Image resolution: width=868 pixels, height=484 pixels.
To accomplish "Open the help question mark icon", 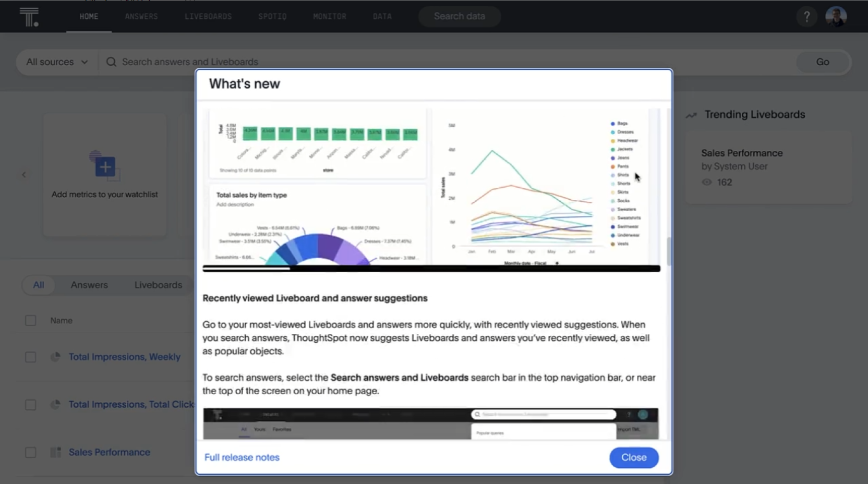I will click(806, 17).
